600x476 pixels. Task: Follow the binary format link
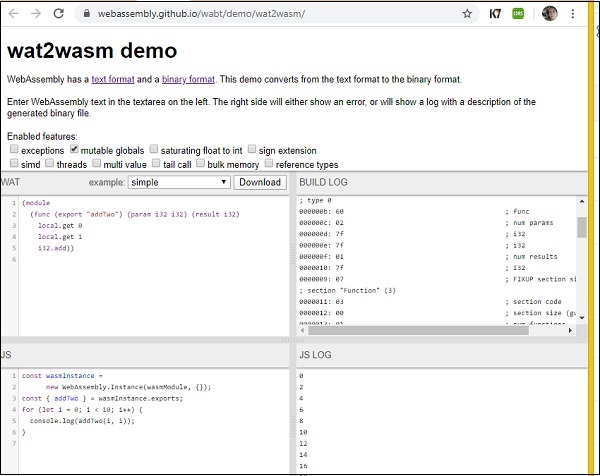pos(188,78)
